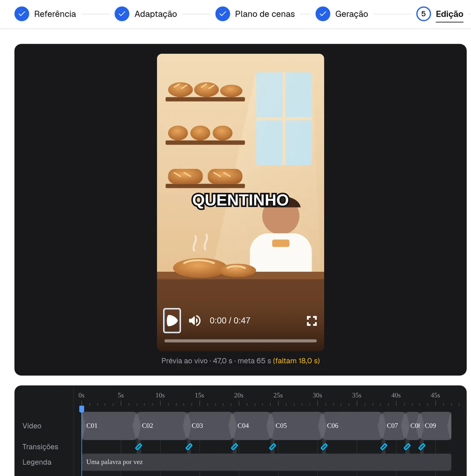Seek on the video progress bar

tap(240, 341)
